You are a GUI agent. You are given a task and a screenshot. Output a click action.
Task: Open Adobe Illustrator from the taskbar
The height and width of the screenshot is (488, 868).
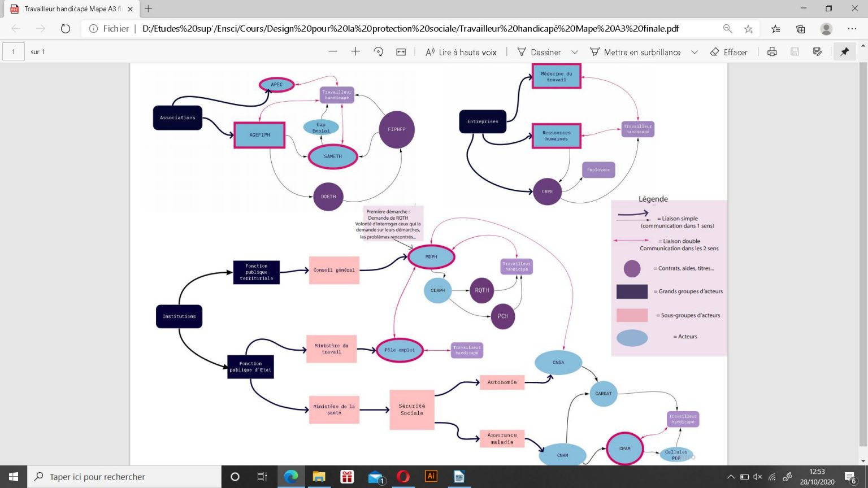click(431, 477)
